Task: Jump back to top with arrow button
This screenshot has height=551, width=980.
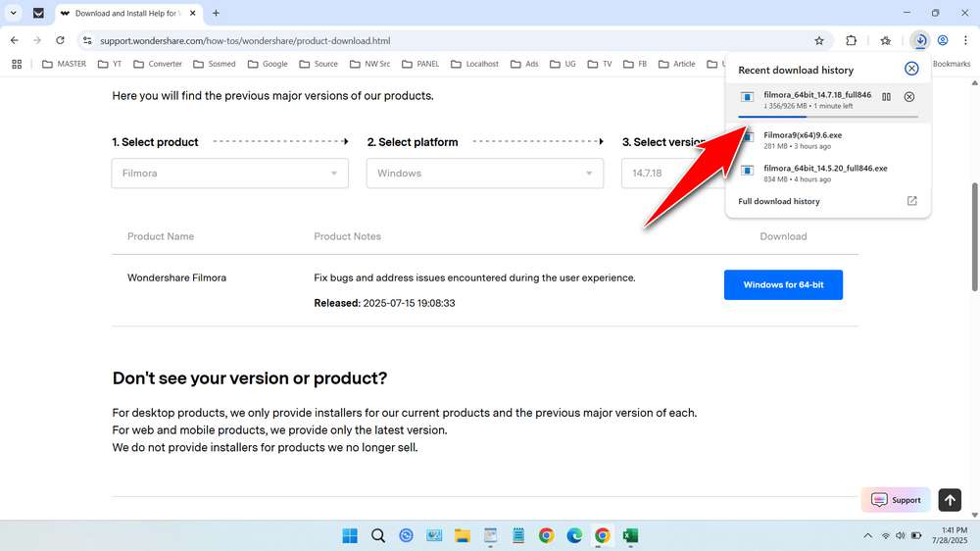Action: pyautogui.click(x=950, y=500)
